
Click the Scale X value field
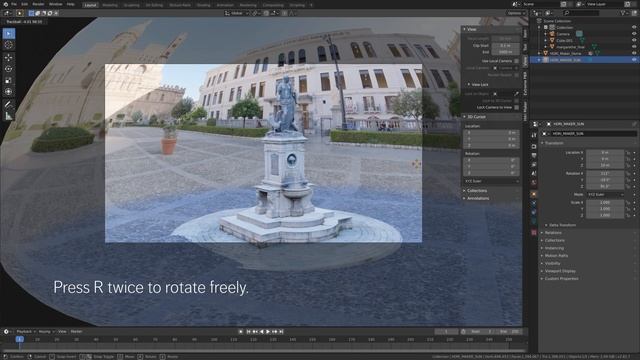[605, 202]
